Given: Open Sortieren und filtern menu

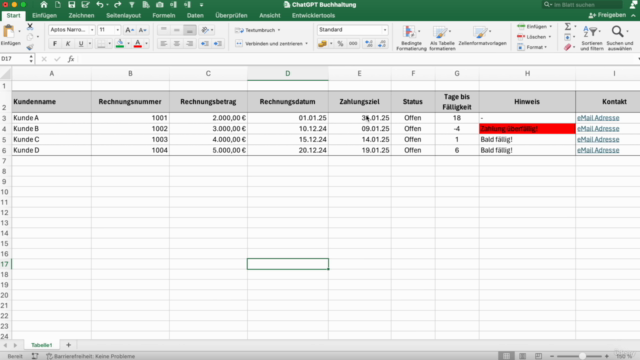Looking at the screenshot, I should (x=592, y=38).
